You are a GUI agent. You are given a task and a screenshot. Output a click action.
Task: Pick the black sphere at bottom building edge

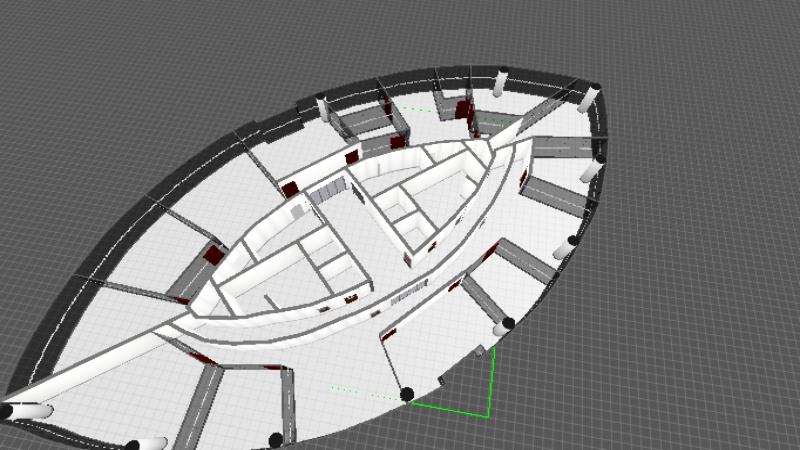(276, 439)
